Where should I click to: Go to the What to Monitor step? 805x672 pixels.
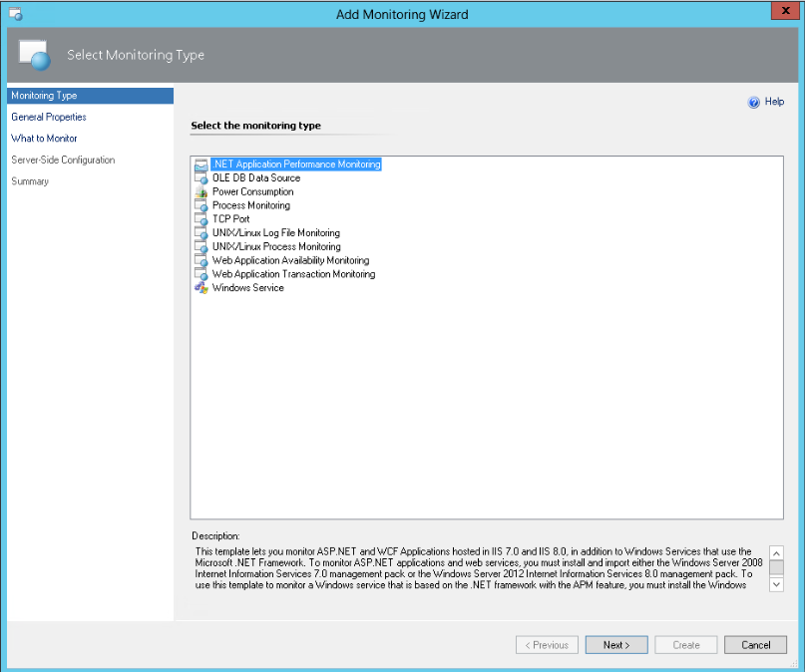click(x=44, y=139)
